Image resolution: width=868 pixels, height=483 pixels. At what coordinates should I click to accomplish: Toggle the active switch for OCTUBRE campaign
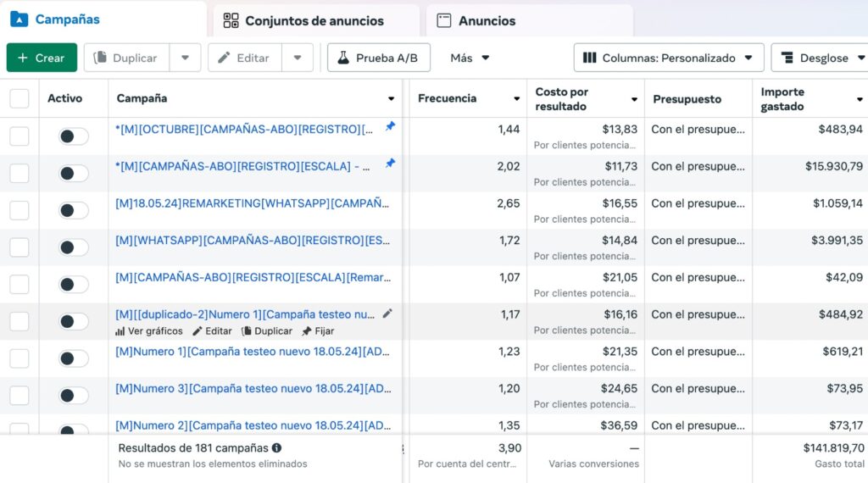[x=74, y=136]
